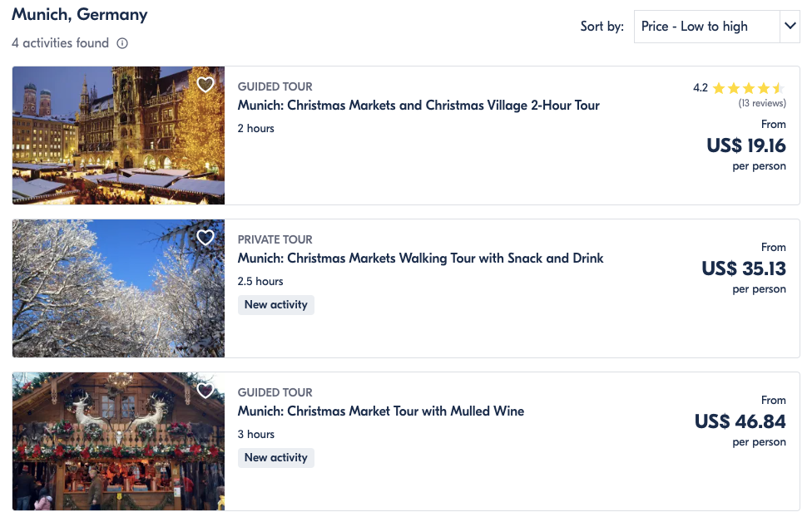The height and width of the screenshot is (522, 812).
Task: Click the US$ 35.13 price
Action: tap(744, 269)
